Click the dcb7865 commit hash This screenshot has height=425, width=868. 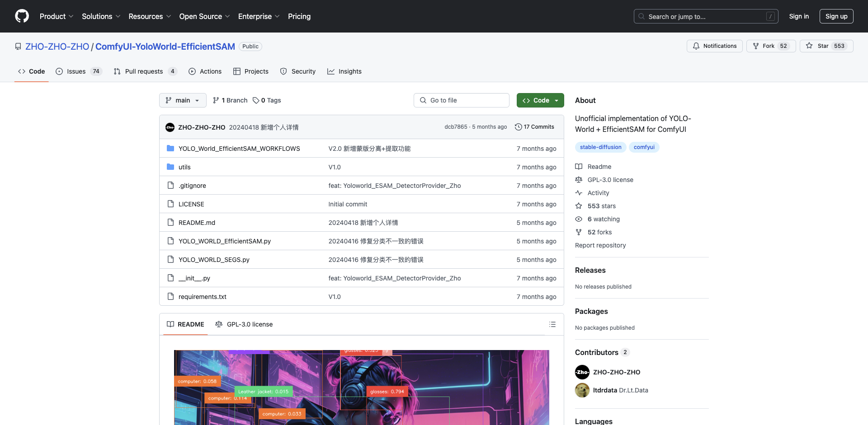click(456, 127)
